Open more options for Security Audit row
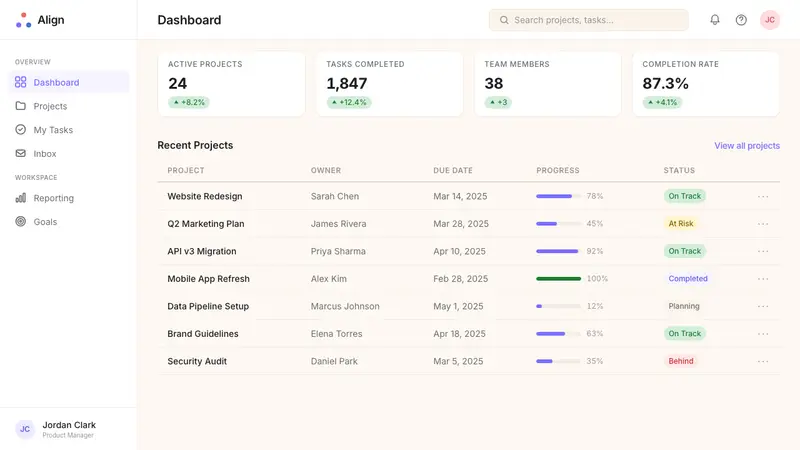This screenshot has height=450, width=800. (763, 361)
